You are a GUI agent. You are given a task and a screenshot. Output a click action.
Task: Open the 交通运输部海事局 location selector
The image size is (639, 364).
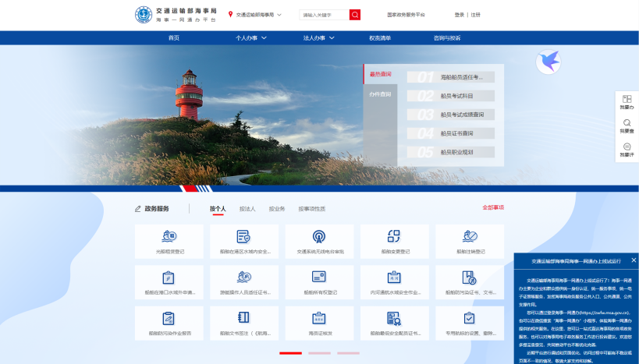255,15
